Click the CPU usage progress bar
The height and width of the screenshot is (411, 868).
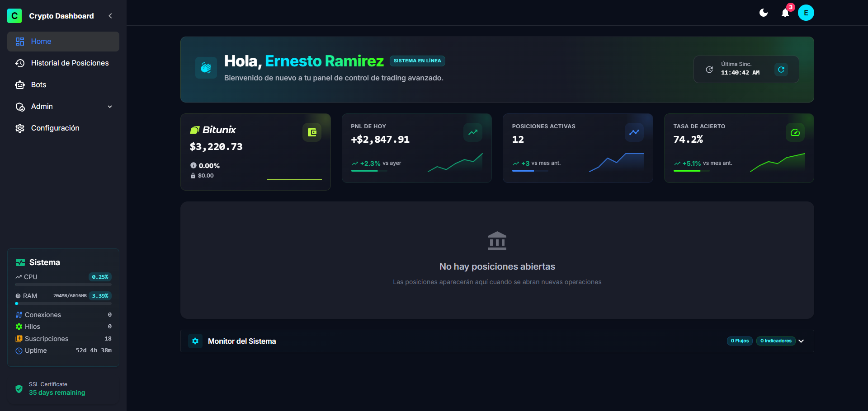pos(63,284)
